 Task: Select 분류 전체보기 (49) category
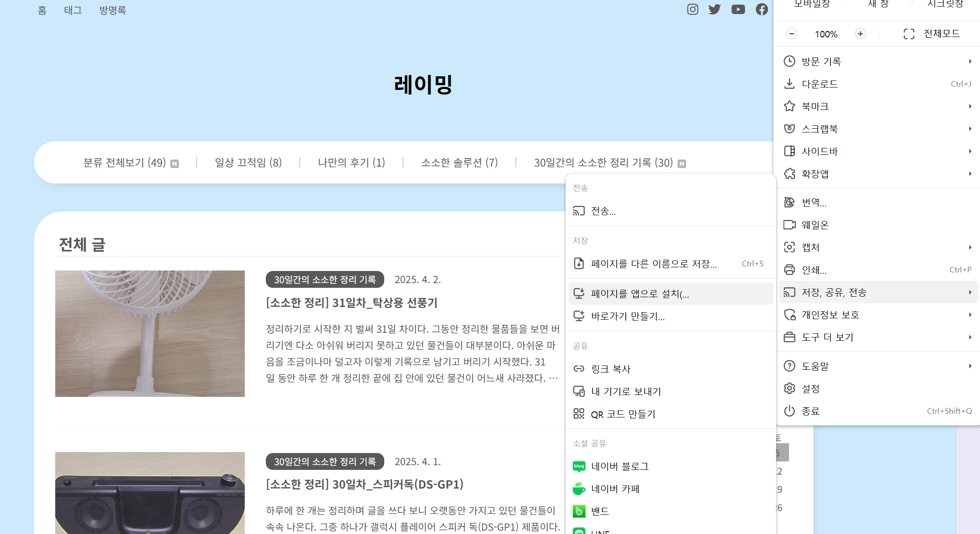point(124,162)
